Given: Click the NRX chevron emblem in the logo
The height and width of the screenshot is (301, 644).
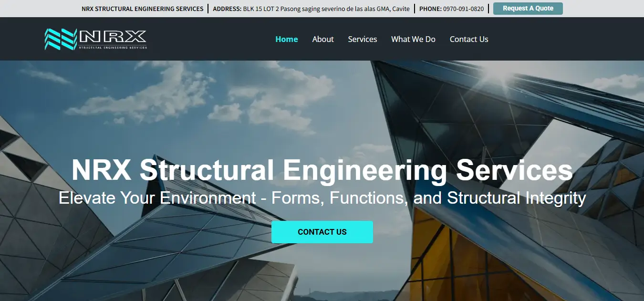Looking at the screenshot, I should click(61, 39).
